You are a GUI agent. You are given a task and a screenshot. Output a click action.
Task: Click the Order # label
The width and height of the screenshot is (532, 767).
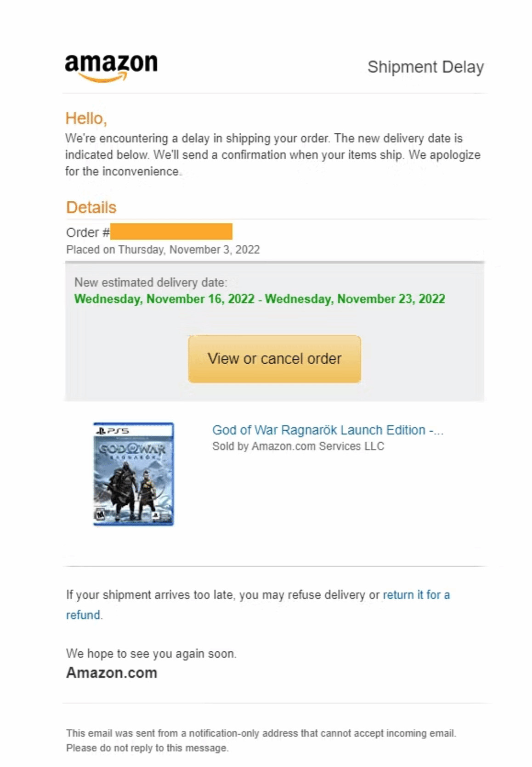point(87,232)
